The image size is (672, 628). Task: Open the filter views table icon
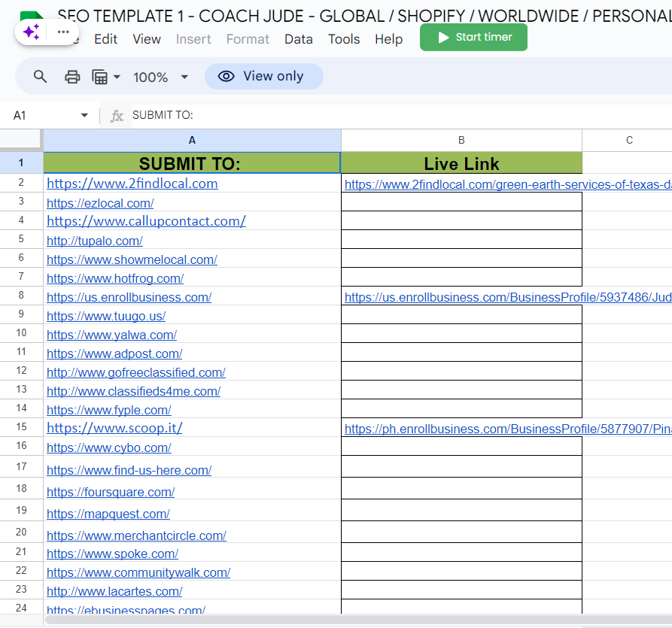pos(99,77)
